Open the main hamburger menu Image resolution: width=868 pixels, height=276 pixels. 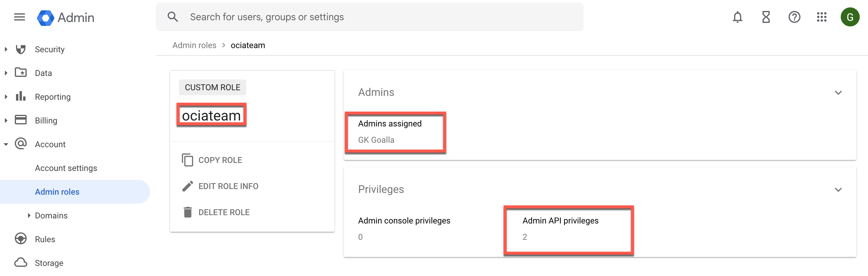(x=20, y=17)
